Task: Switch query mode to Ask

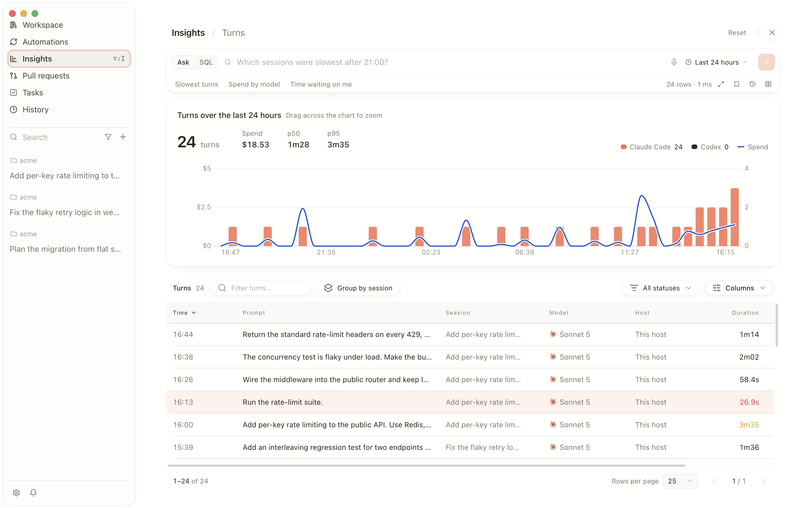Action: [183, 62]
